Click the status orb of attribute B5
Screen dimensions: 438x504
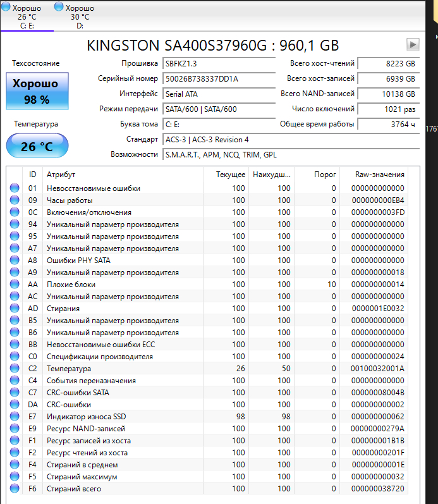[x=15, y=320]
